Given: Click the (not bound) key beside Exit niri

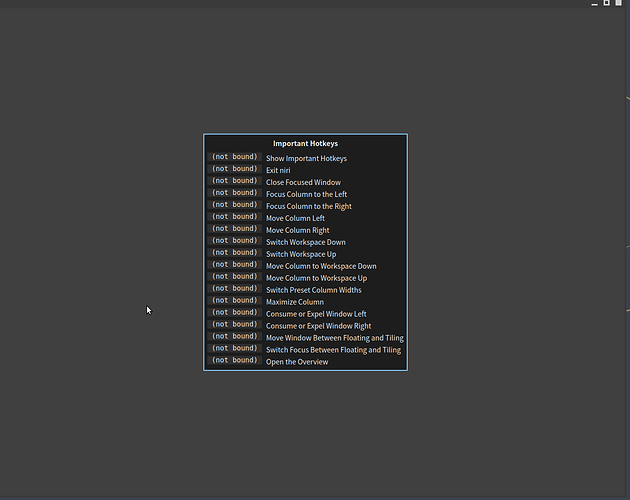Looking at the screenshot, I should click(235, 169).
